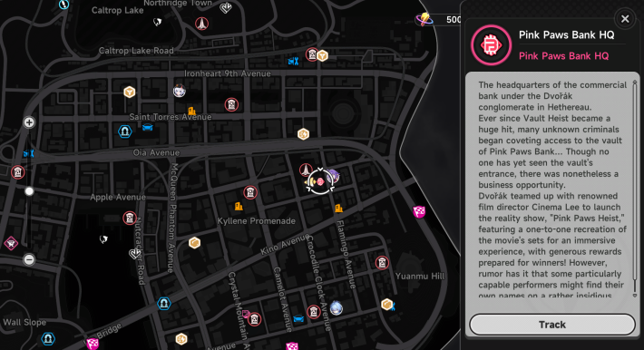Click the Track button
The image size is (644, 350).
click(x=552, y=325)
